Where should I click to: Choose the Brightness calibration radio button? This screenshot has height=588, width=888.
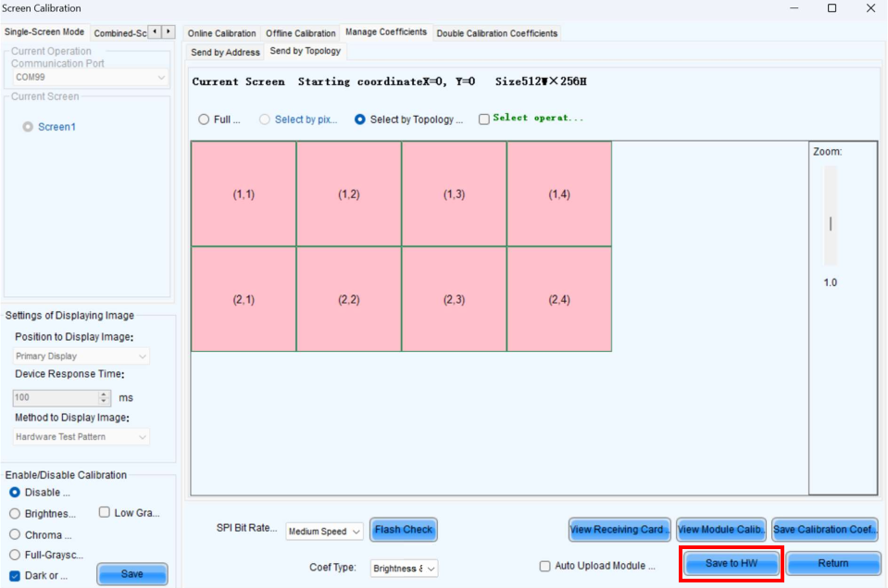click(x=15, y=513)
